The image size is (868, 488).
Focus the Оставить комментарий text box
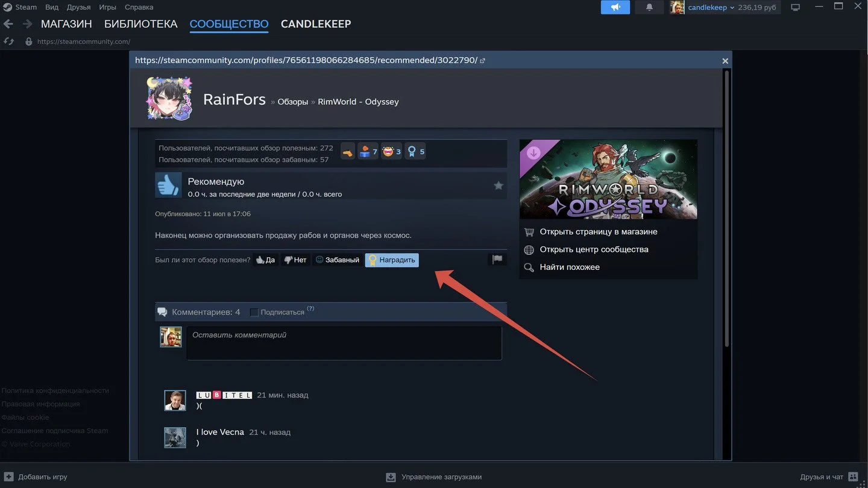(x=344, y=343)
